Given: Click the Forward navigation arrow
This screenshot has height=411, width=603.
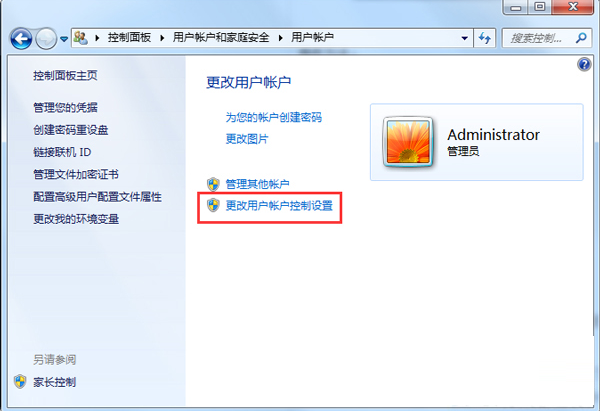Looking at the screenshot, I should click(x=46, y=38).
